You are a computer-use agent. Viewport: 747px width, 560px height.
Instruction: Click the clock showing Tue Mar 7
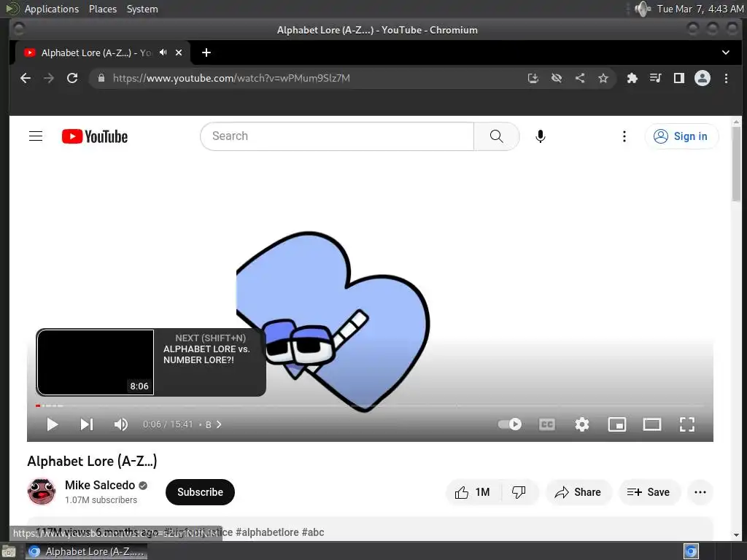click(700, 9)
